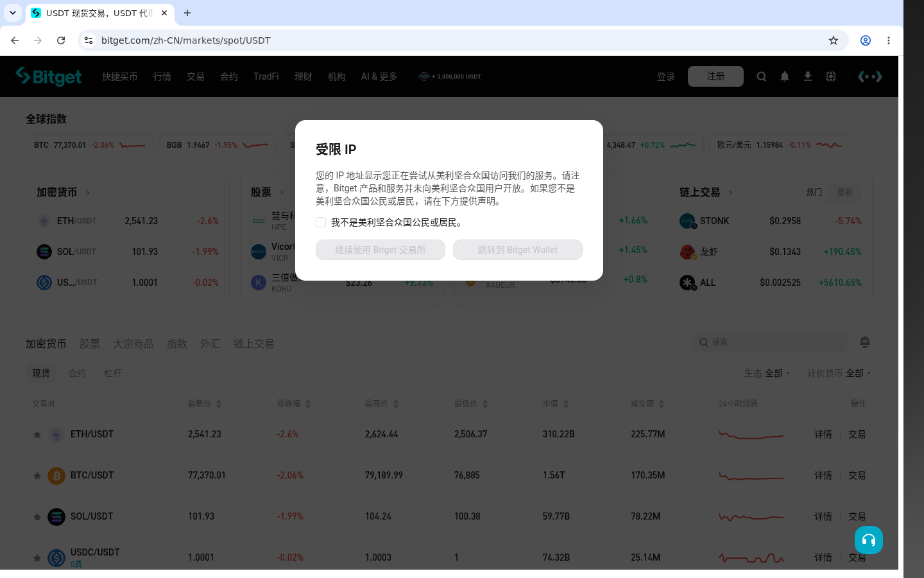Check the non-US citizen declaration checkbox
The image size is (924, 578).
[321, 222]
